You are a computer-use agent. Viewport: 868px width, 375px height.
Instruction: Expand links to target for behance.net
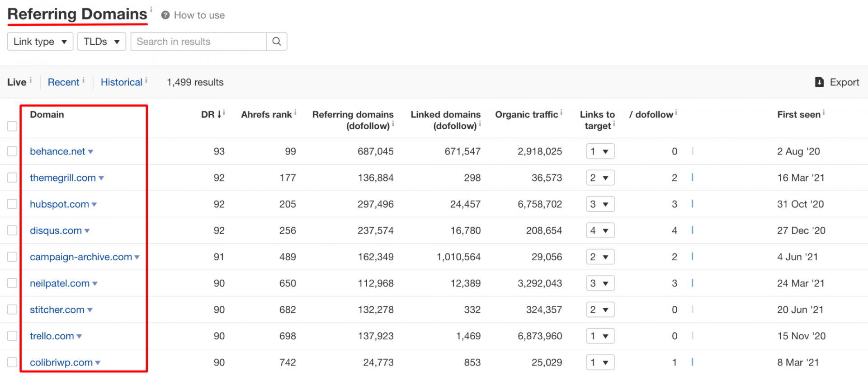600,151
